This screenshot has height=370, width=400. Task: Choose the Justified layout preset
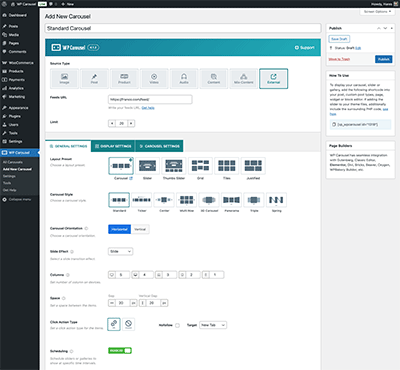coord(253,166)
